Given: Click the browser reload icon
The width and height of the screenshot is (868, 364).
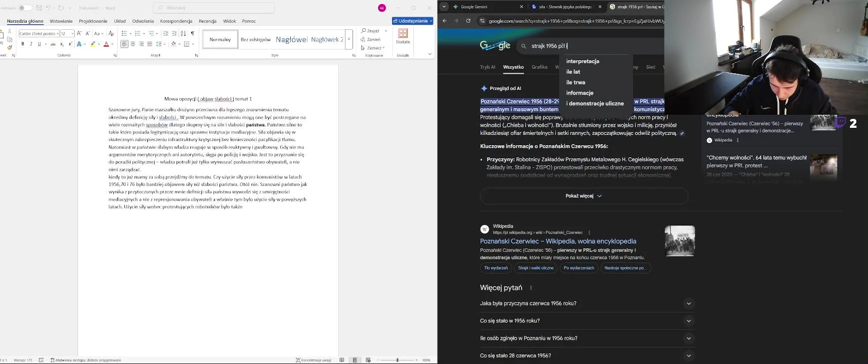Looking at the screenshot, I should tap(468, 21).
